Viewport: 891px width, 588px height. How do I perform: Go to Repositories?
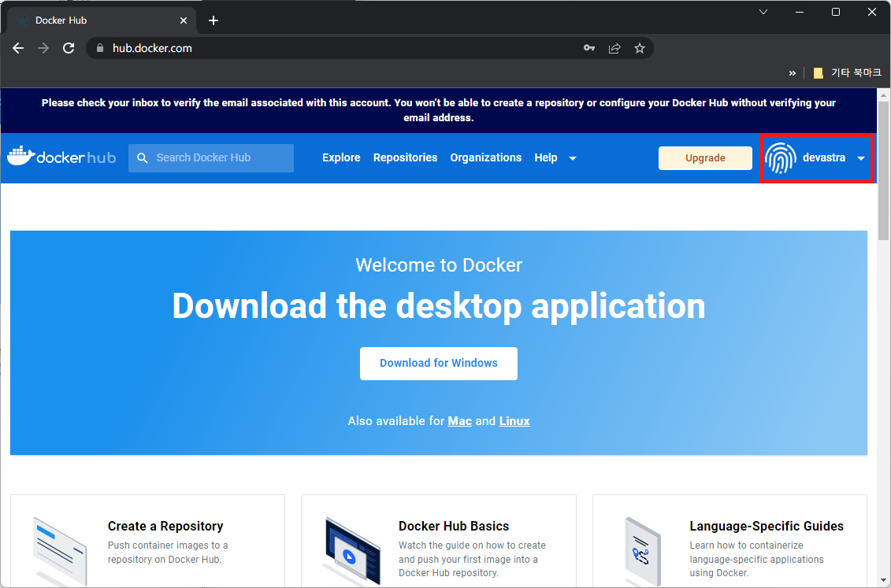tap(405, 157)
